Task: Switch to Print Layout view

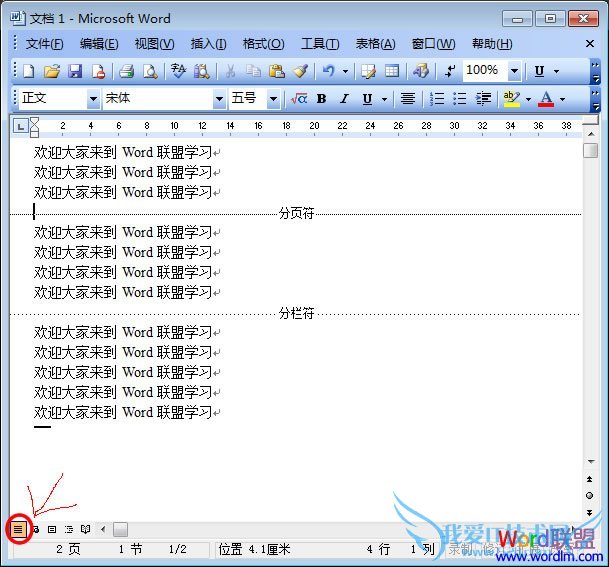Action: pyautogui.click(x=52, y=529)
